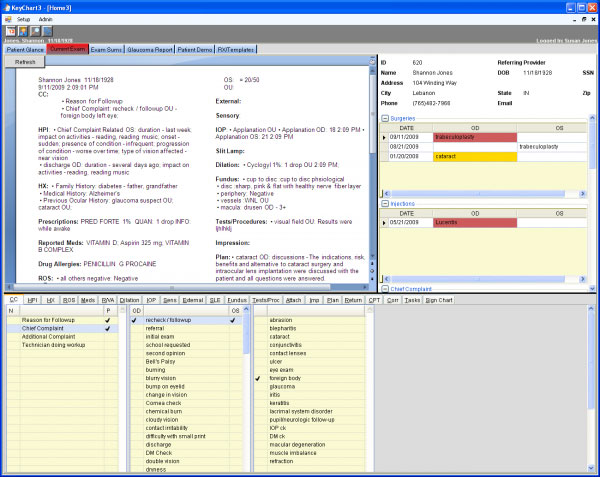600x477 pixels.
Task: Click the Refresh button
Action: pos(25,62)
